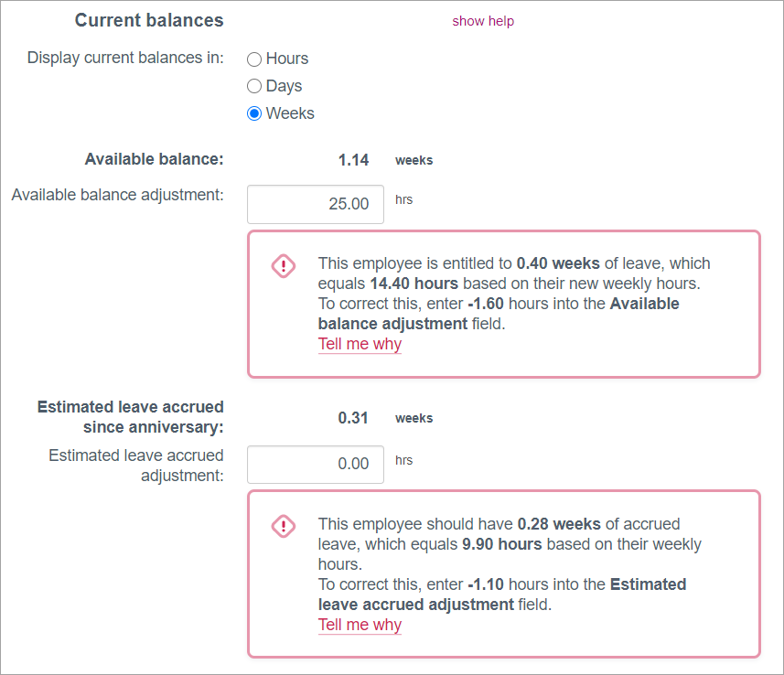Select the Hours radio button
The width and height of the screenshot is (784, 675).
pos(254,59)
